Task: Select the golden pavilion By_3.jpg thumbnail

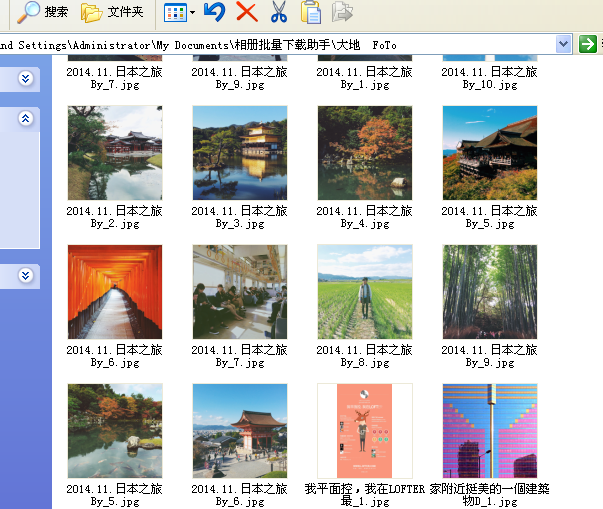Action: pos(240,153)
